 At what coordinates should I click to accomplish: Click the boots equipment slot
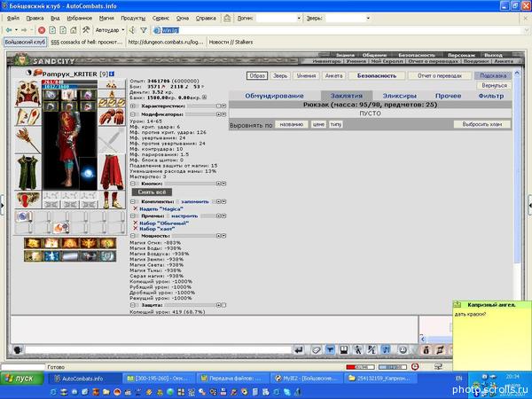(112, 199)
